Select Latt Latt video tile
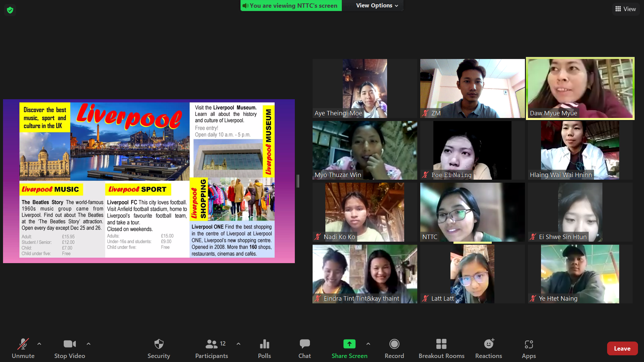 (472, 274)
